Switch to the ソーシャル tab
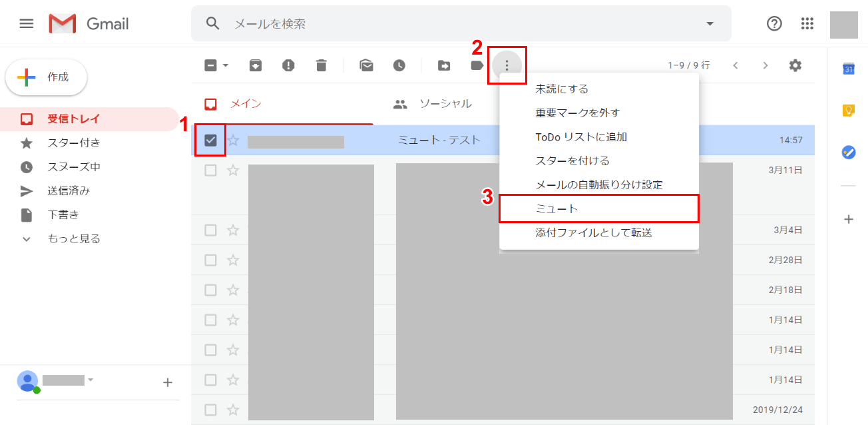This screenshot has height=425, width=868. click(445, 104)
